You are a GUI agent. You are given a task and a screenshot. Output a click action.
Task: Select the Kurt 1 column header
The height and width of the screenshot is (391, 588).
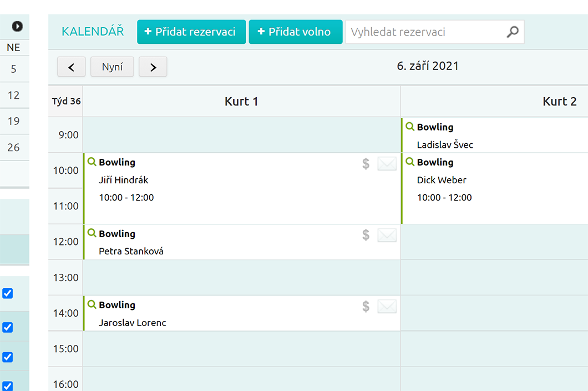pos(241,101)
